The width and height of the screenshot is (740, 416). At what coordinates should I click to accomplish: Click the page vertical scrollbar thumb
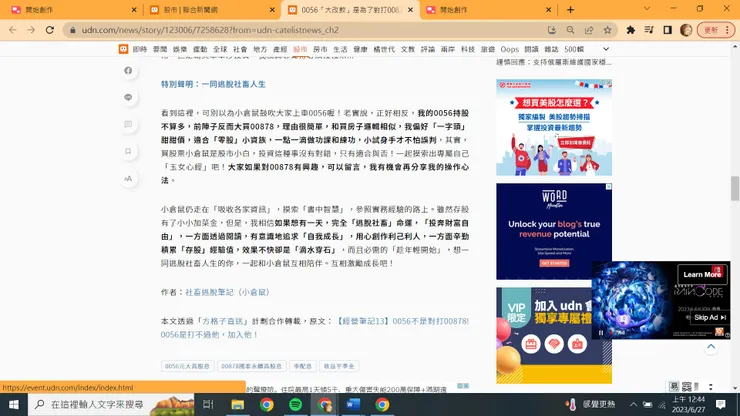[735, 188]
